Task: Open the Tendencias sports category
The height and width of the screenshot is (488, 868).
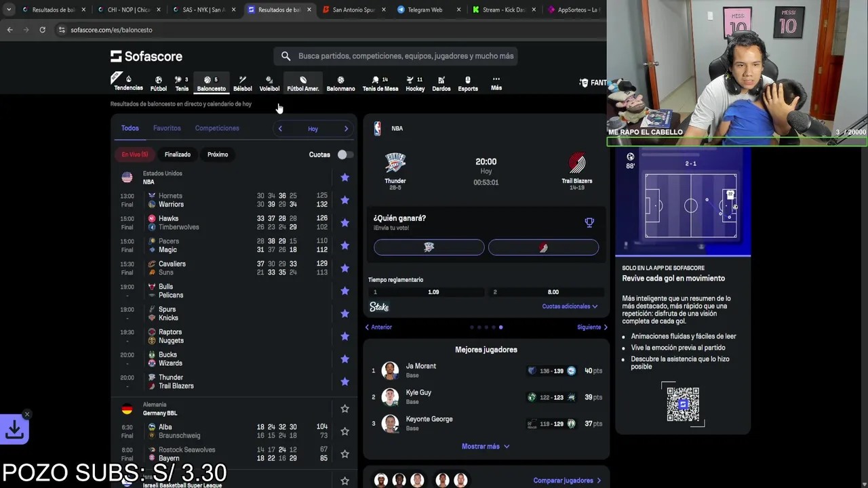Action: (x=128, y=83)
